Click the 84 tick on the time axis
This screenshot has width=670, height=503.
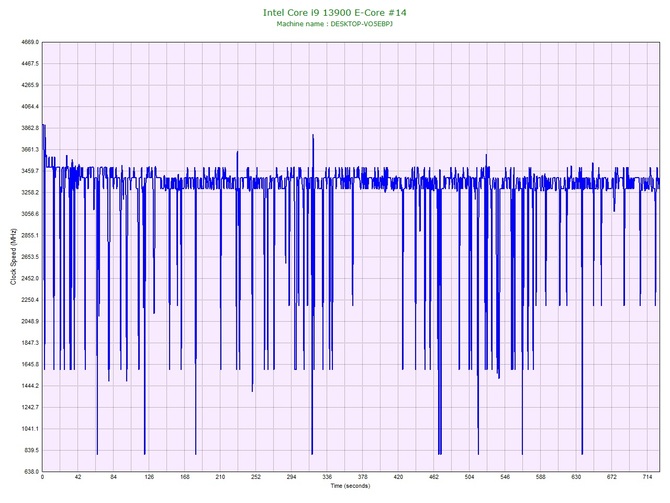coord(113,477)
